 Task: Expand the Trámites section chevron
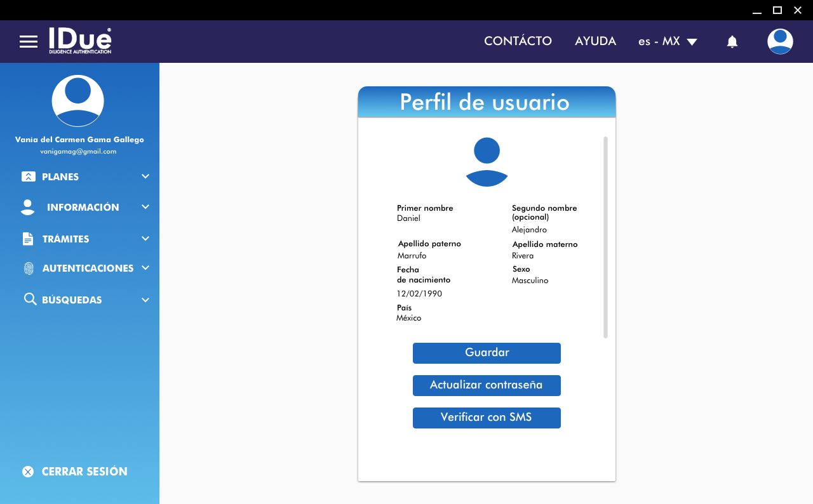pos(145,239)
